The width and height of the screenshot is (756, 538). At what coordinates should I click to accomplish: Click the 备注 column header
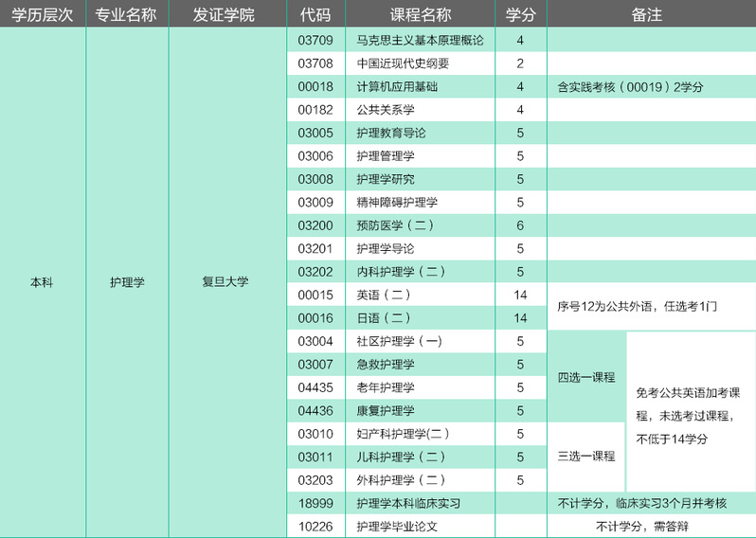pyautogui.click(x=646, y=14)
